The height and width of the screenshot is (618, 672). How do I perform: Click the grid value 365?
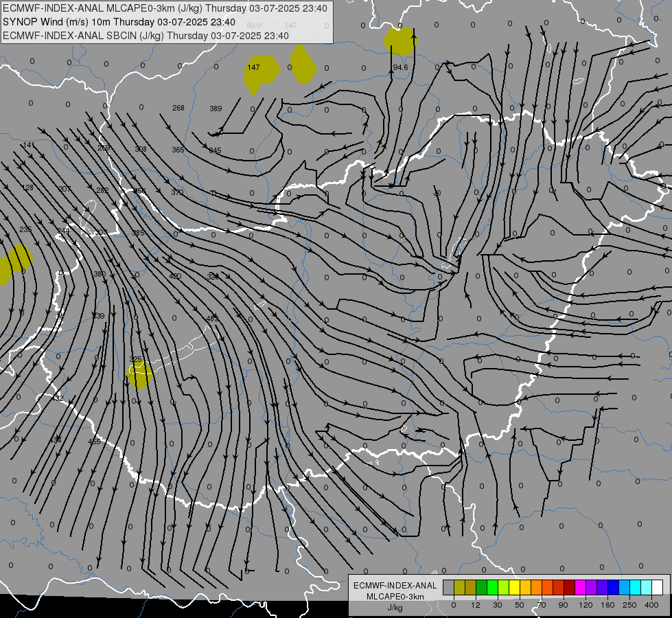[x=178, y=150]
